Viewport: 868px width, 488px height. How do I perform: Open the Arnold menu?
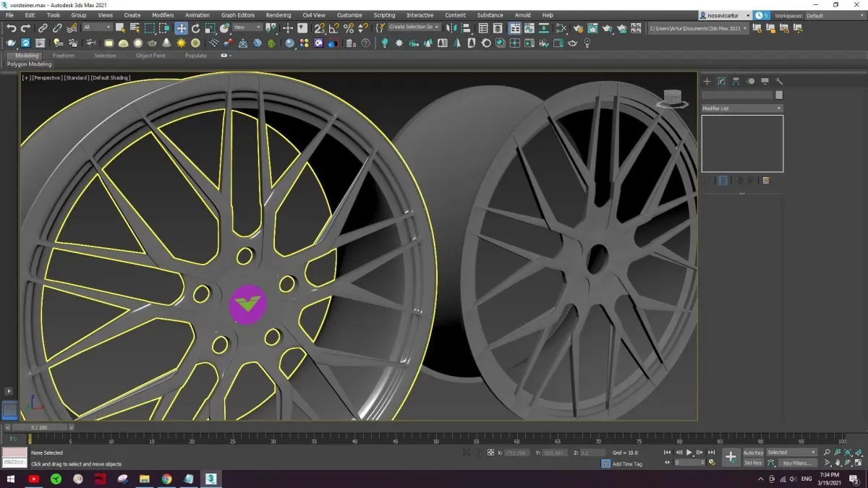[523, 15]
